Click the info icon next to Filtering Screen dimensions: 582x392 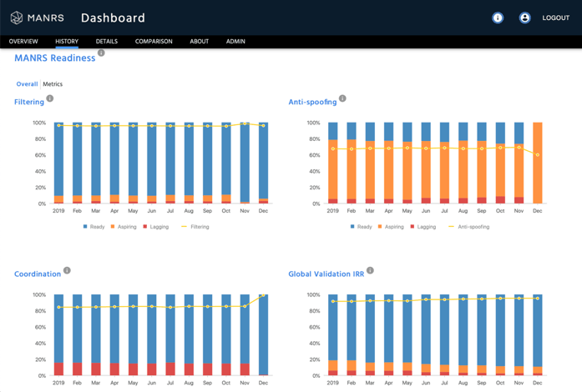pos(50,98)
